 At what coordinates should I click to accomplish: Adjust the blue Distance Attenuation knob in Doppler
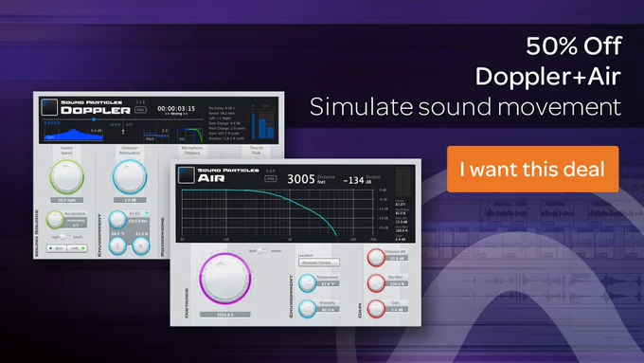tap(130, 177)
